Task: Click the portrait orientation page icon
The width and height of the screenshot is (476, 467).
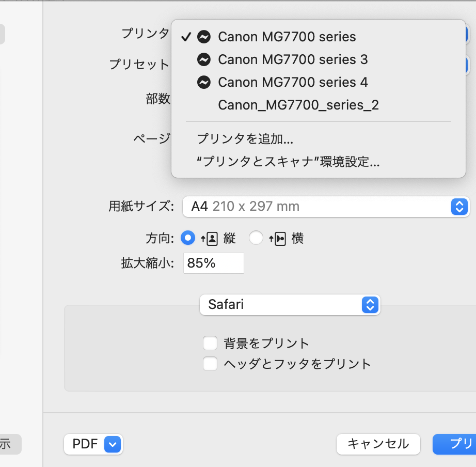Action: pyautogui.click(x=212, y=238)
